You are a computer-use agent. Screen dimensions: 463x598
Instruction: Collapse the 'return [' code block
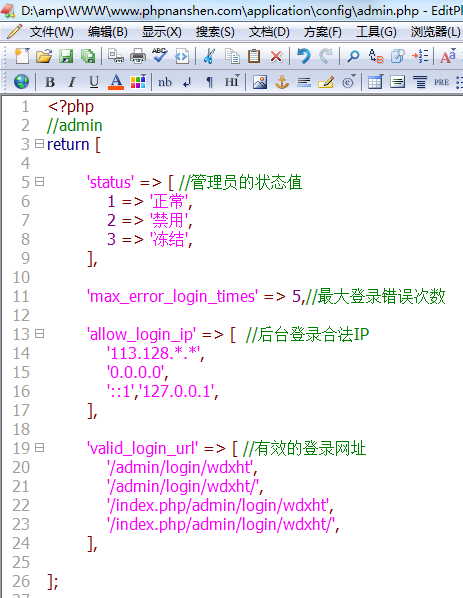click(x=39, y=144)
